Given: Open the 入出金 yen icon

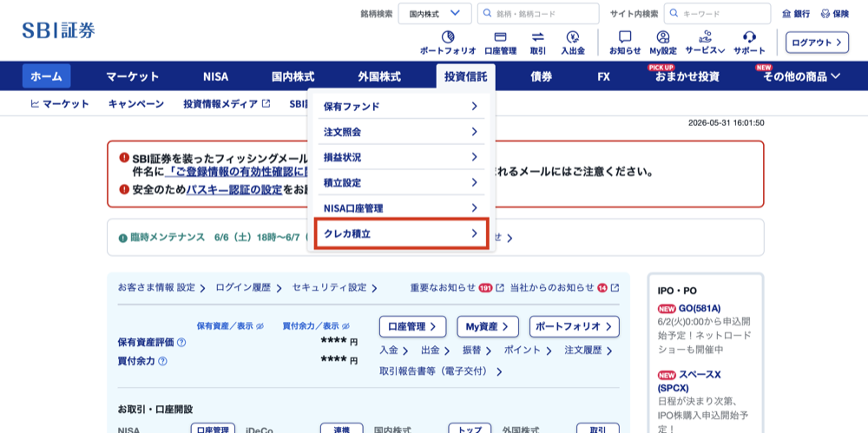Looking at the screenshot, I should (x=572, y=37).
